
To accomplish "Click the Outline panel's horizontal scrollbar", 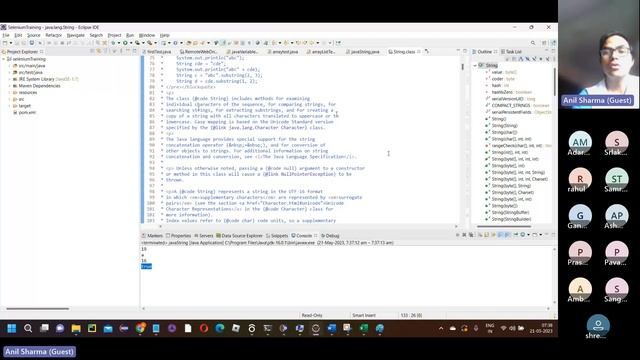I will (x=504, y=227).
